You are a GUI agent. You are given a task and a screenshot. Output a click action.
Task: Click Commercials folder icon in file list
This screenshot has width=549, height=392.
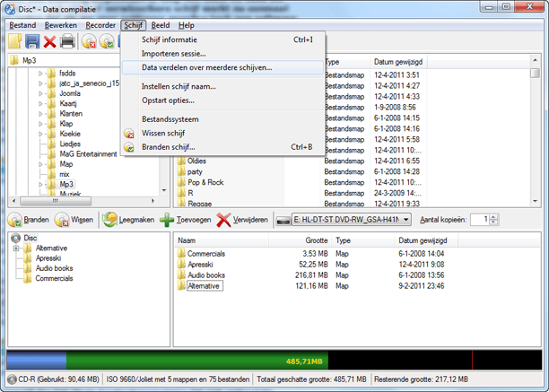pos(181,253)
